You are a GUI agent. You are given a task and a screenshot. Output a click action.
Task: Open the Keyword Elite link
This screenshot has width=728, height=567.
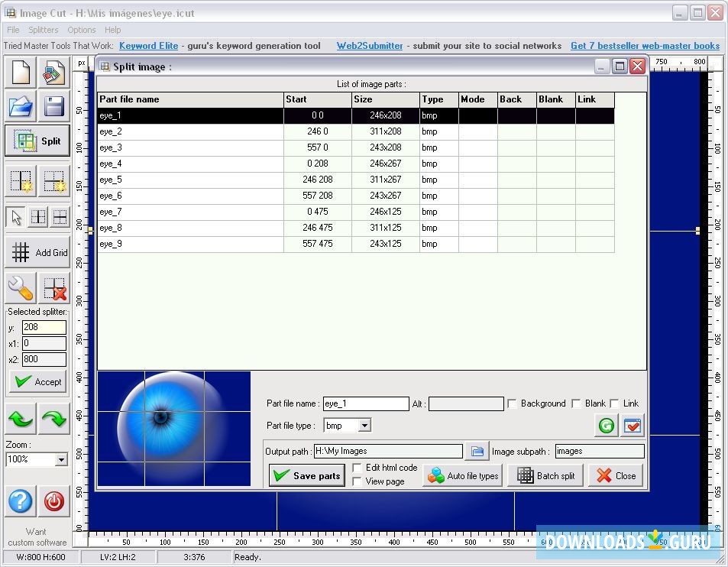point(148,46)
